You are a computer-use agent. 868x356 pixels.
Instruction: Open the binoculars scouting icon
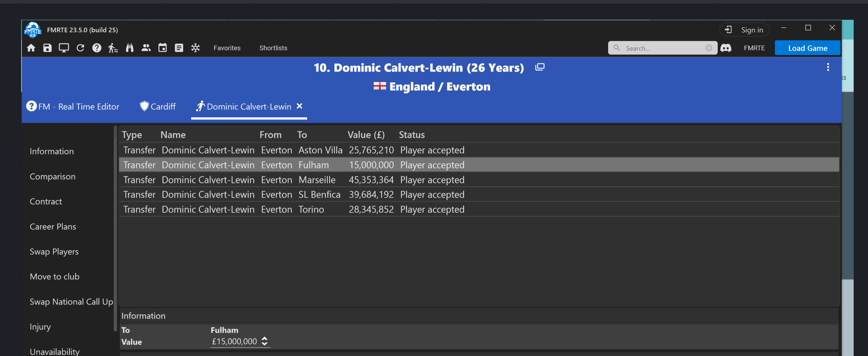pyautogui.click(x=130, y=48)
